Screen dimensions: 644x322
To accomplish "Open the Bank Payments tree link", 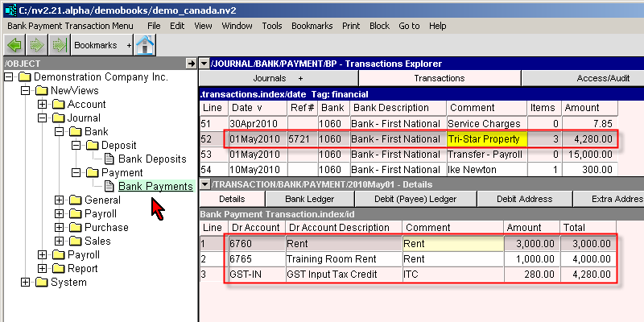I will click(x=155, y=187).
